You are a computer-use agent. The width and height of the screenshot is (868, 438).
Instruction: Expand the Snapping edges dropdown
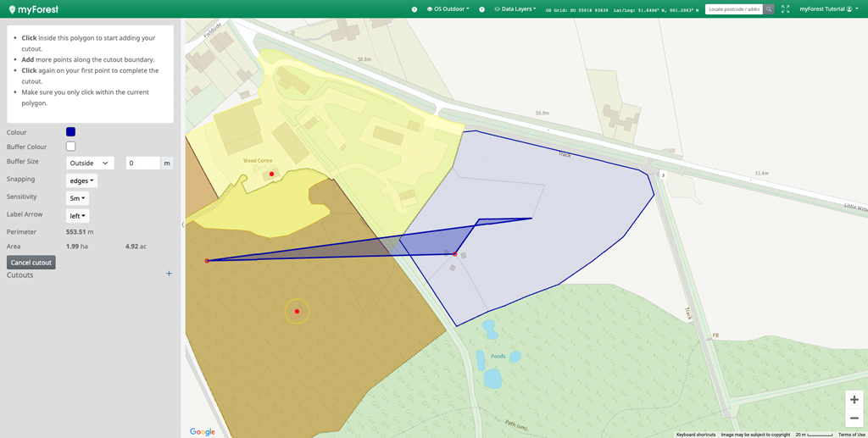coord(81,180)
